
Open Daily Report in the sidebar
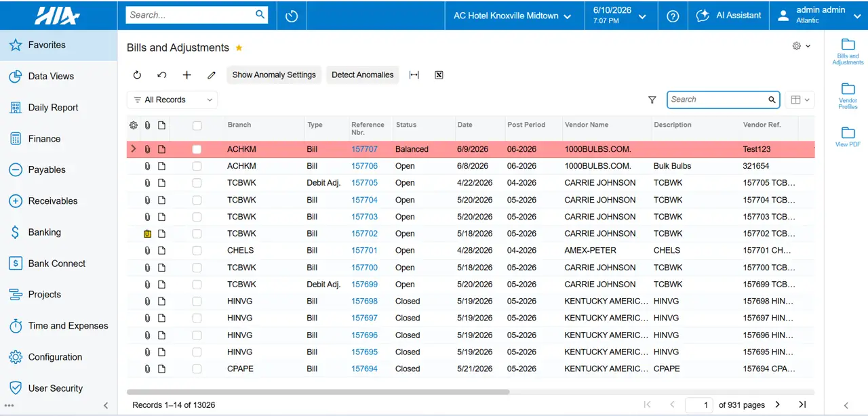[58, 108]
